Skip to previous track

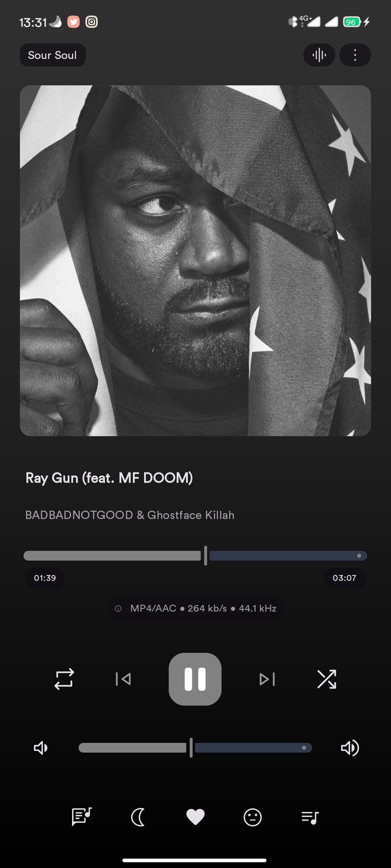123,679
